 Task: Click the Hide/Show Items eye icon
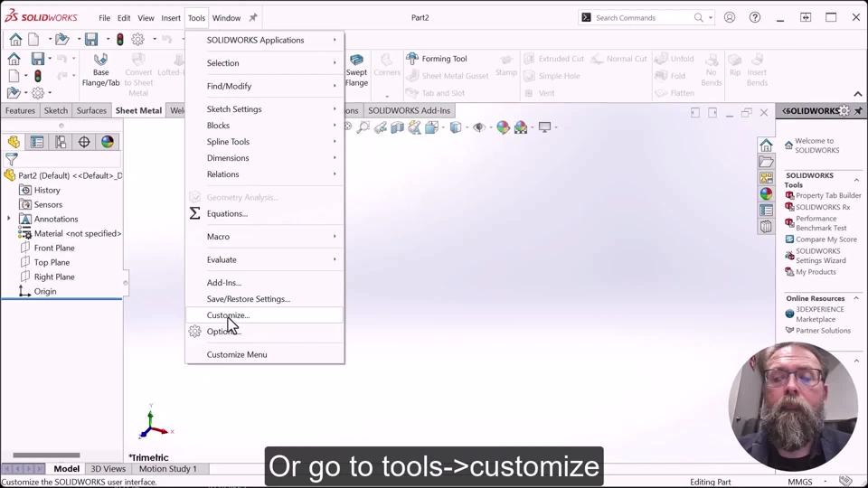tap(479, 127)
